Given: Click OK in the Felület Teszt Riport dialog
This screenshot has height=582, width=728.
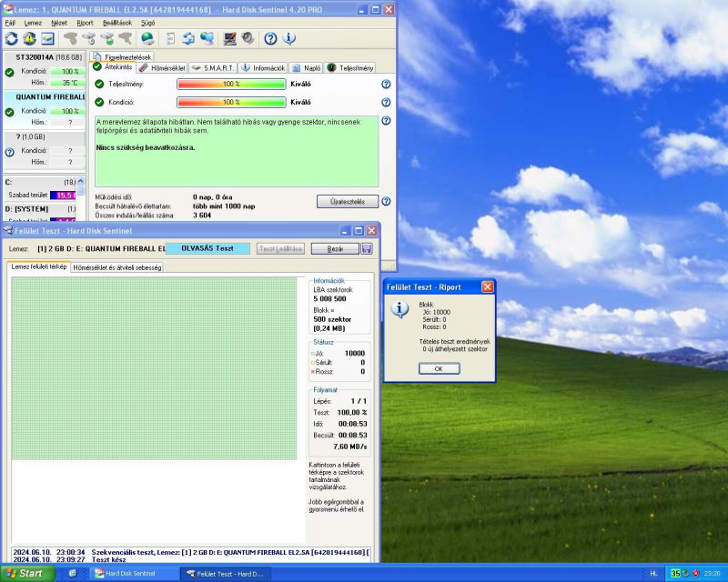Looking at the screenshot, I should [440, 368].
